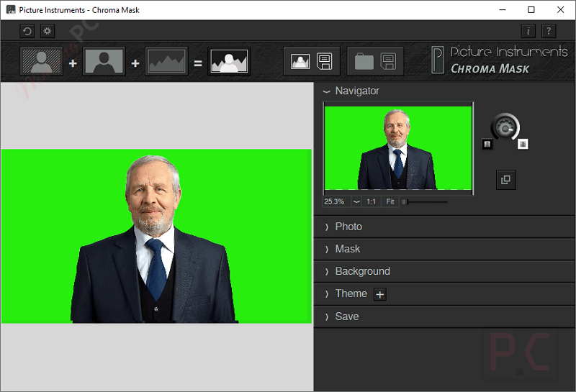Expand the Background section
The height and width of the screenshot is (392, 576).
coord(362,271)
